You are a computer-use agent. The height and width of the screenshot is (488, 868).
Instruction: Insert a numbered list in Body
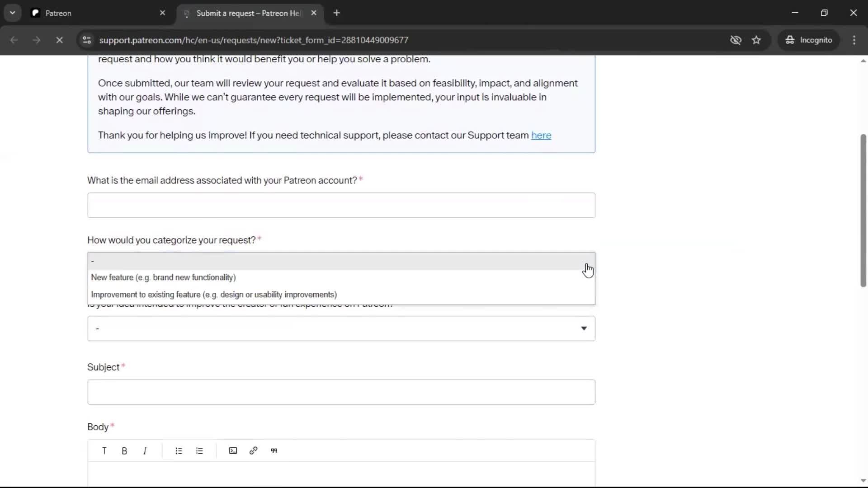[x=199, y=450]
